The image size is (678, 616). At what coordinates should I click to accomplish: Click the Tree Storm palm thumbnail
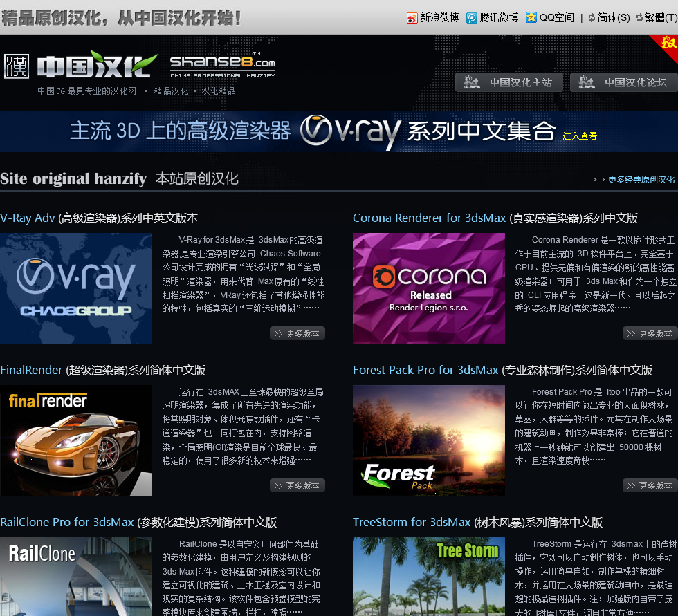click(429, 577)
